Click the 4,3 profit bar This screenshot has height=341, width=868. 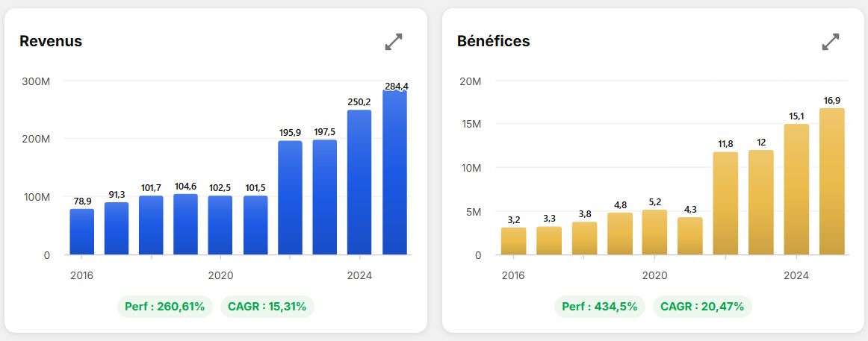690,236
